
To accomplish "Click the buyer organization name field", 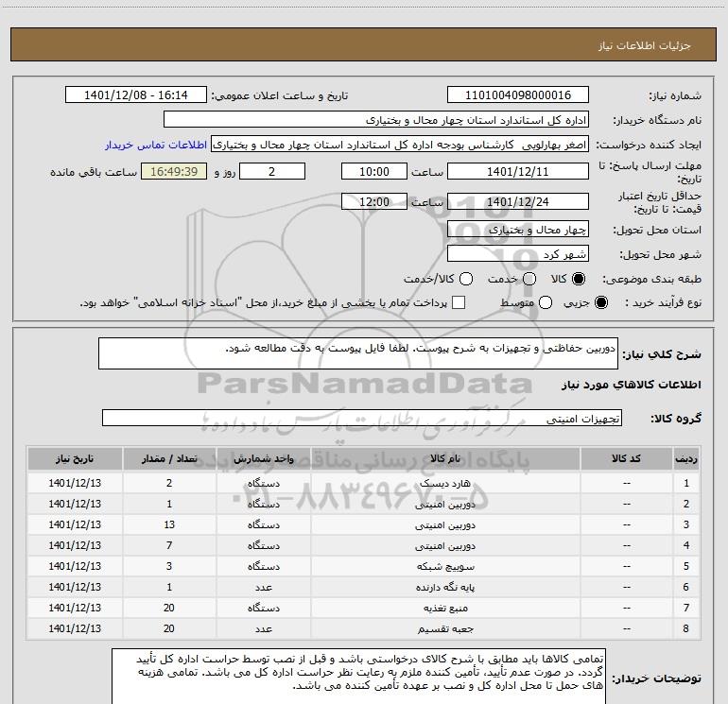I will click(x=376, y=120).
